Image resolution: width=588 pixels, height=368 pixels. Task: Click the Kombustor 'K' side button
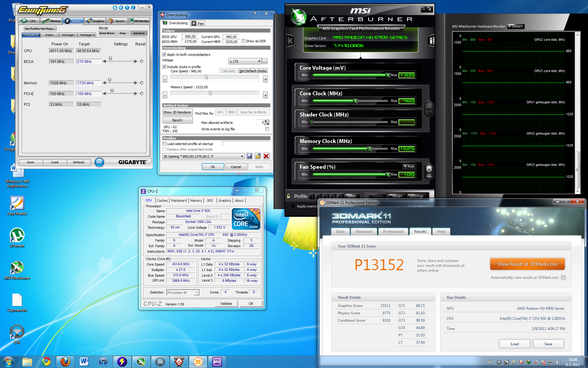pos(290,40)
